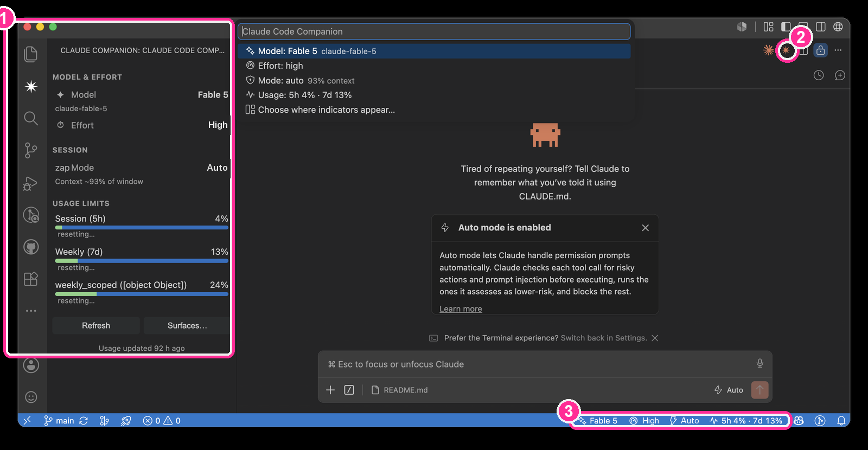The image size is (868, 450).
Task: Click the Weekly (7d) usage progress bar
Action: pos(142,261)
